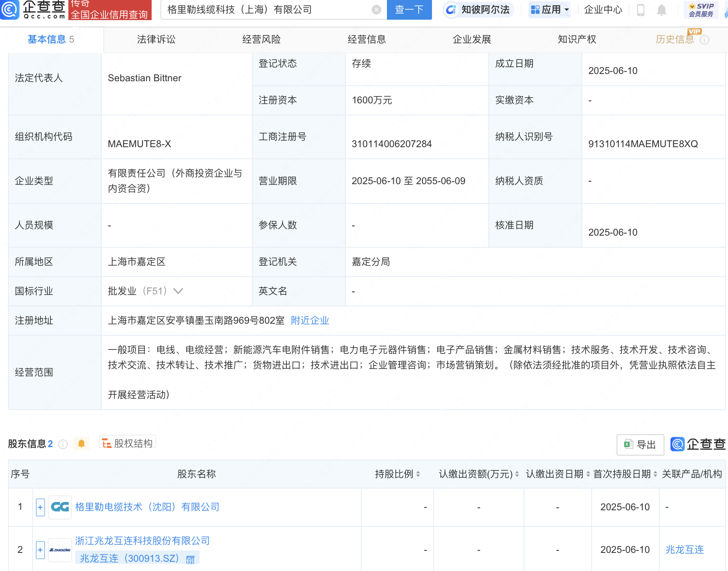The height and width of the screenshot is (571, 728).
Task: Open 知彼阿尔法 button
Action: (x=478, y=10)
